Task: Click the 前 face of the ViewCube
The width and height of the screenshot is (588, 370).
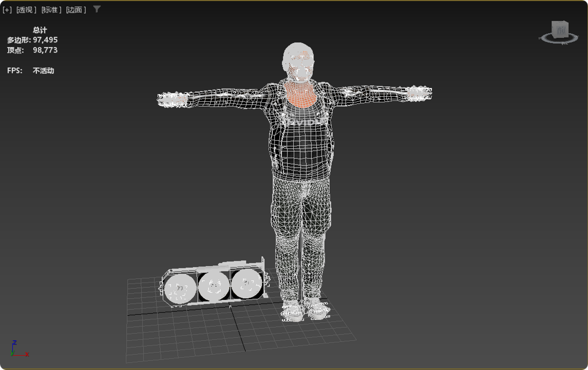Action: (x=560, y=29)
